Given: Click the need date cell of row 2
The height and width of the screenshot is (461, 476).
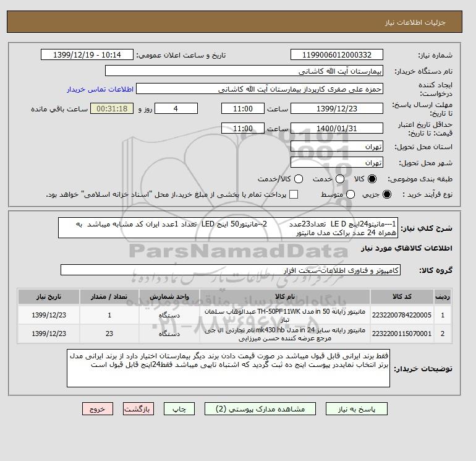Looking at the screenshot, I should click(x=49, y=334).
